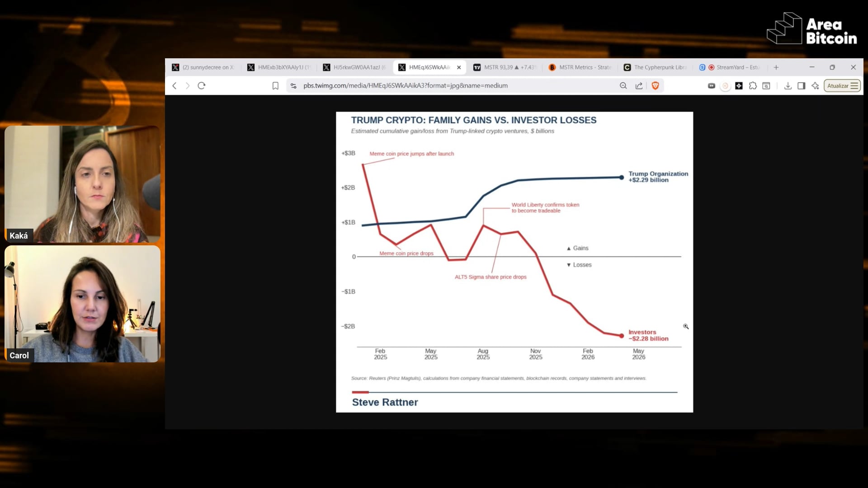Open site settings icon in address bar
This screenshot has width=868, height=488.
point(293,86)
